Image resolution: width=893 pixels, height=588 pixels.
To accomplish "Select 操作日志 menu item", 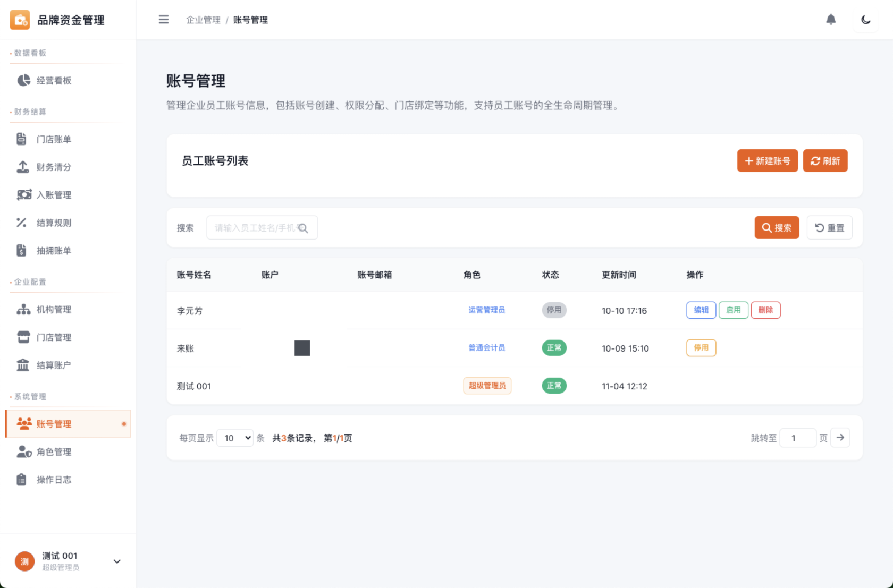I will click(53, 480).
